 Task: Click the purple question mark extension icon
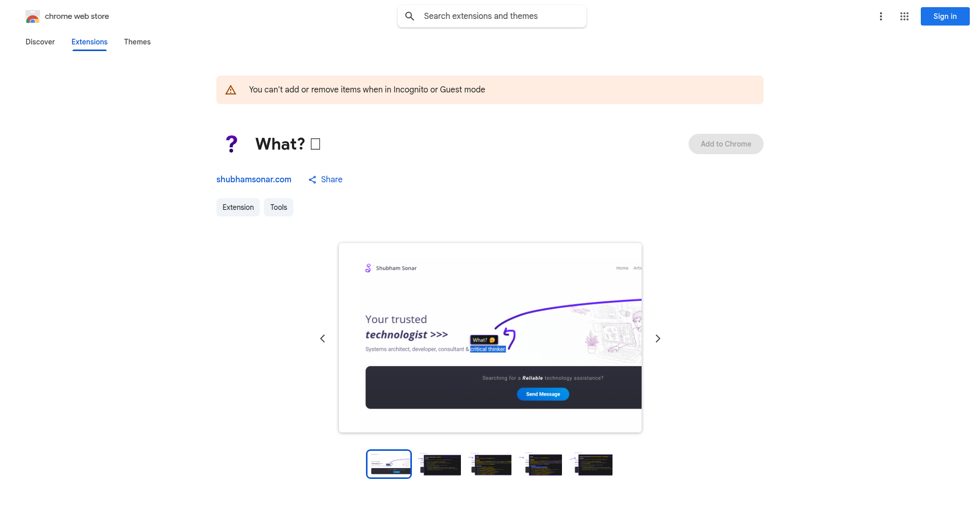[231, 144]
